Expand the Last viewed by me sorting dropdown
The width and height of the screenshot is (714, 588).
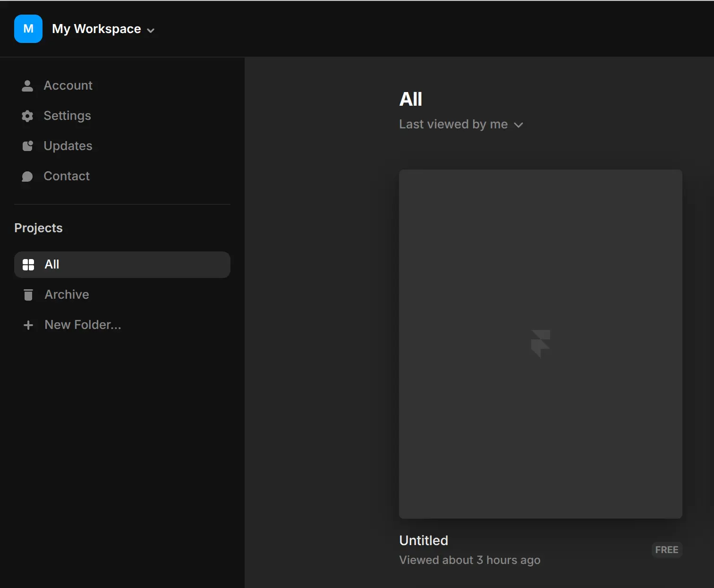(461, 124)
